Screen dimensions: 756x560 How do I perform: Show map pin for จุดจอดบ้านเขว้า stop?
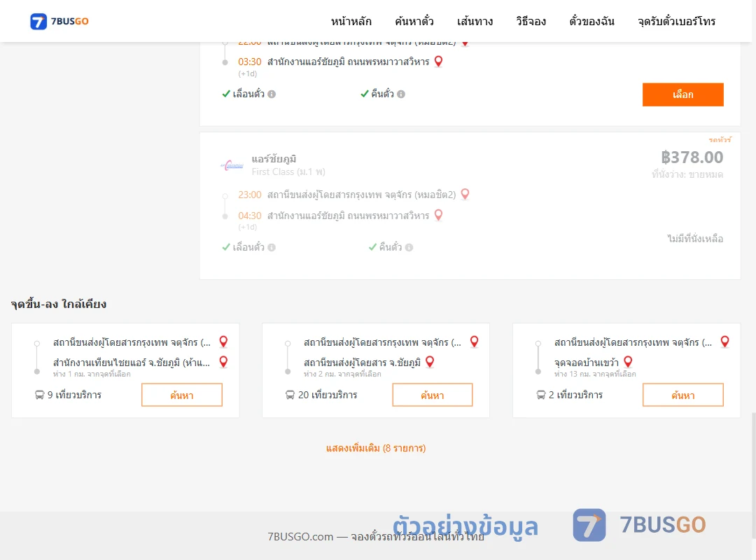tap(628, 362)
